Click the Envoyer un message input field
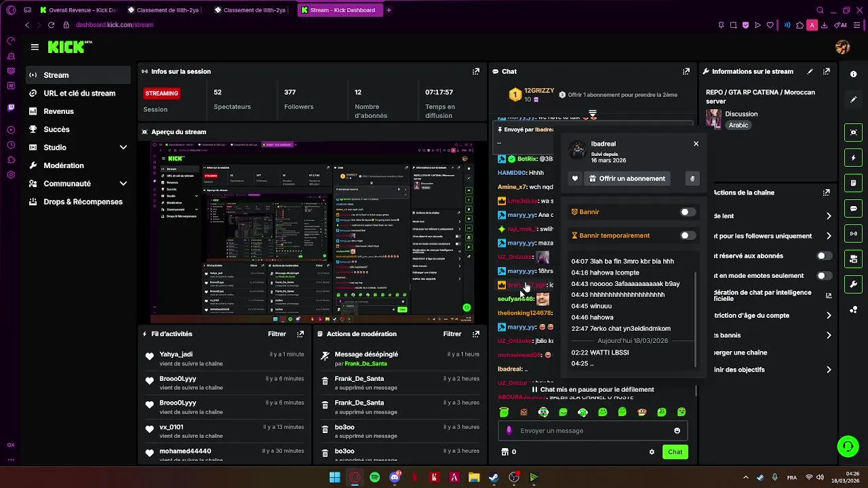This screenshot has height=488, width=868. point(593,430)
